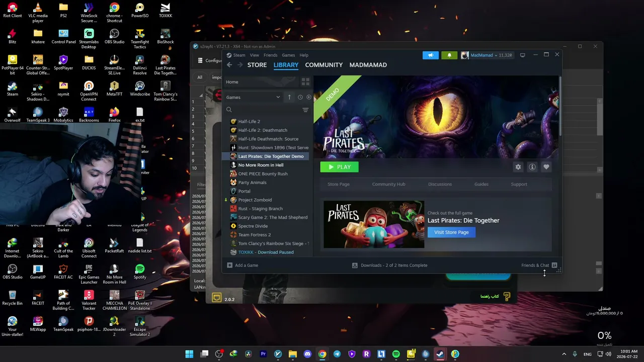
Task: Sort library by recent activity clock icon
Action: [300, 97]
